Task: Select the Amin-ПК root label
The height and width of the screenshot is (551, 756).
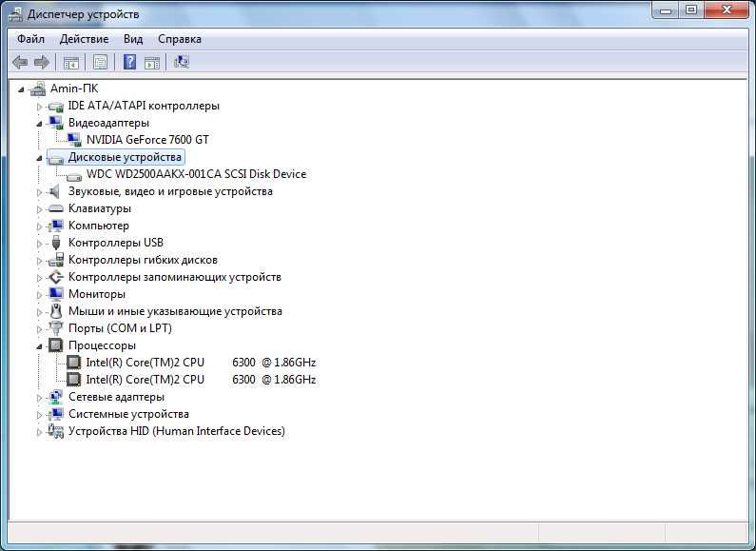Action: tap(74, 89)
